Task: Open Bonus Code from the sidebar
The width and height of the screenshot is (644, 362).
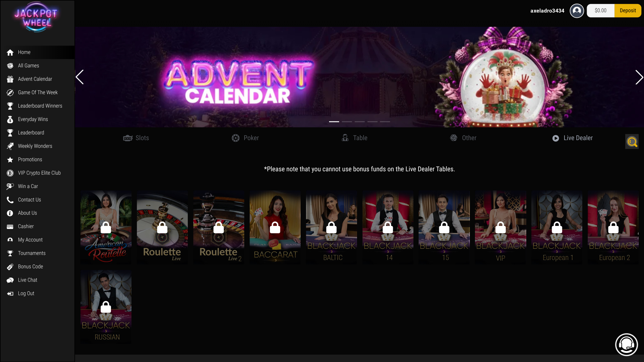Action: click(x=30, y=266)
